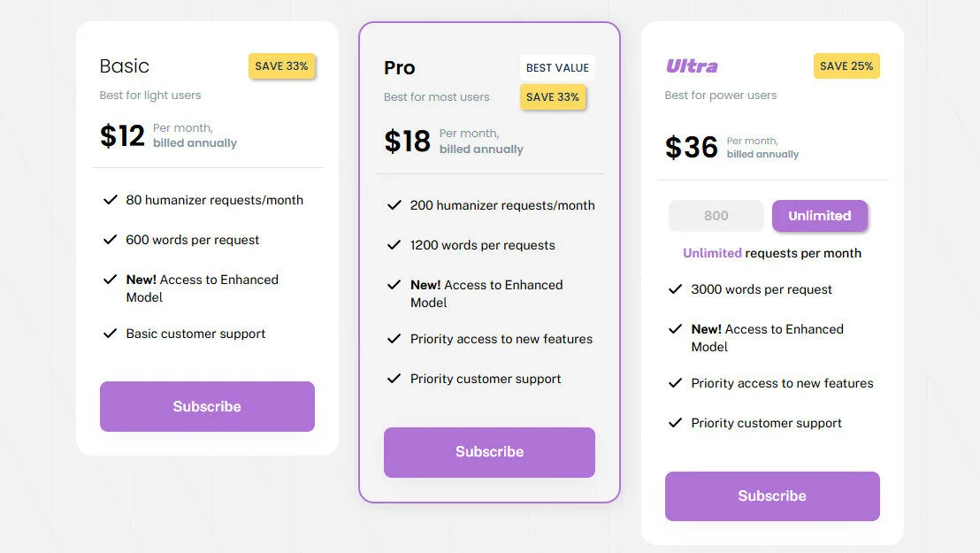Click the checkmark beside "200 humanizer requests/month"

pos(394,204)
